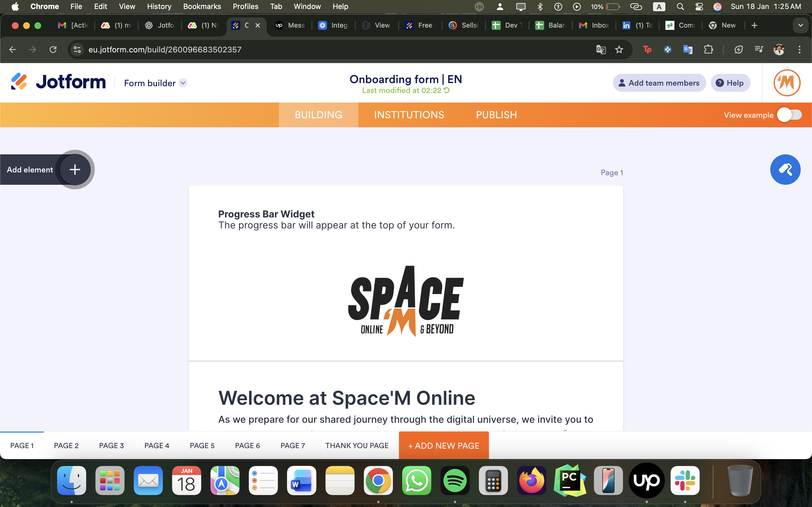Open the Google Translate extension icon

point(688,49)
